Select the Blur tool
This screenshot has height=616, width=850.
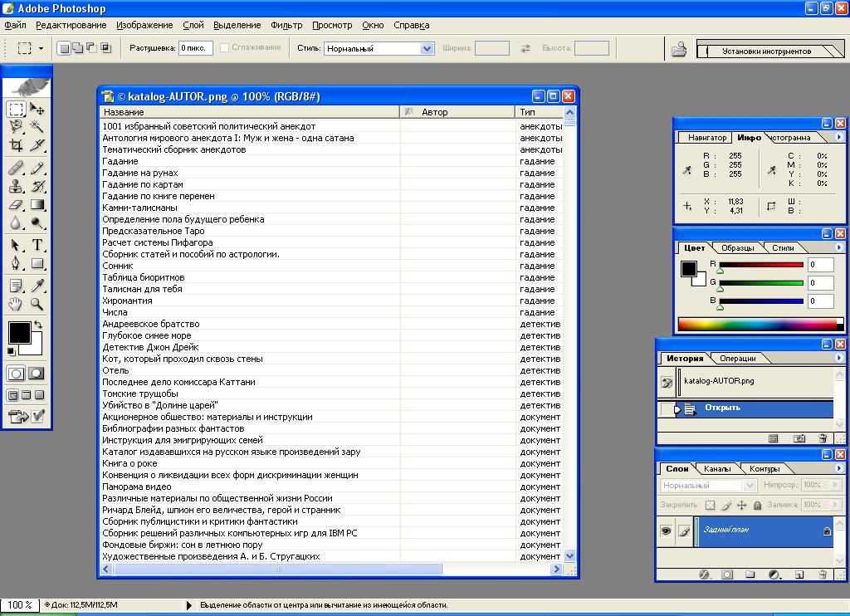17,223
